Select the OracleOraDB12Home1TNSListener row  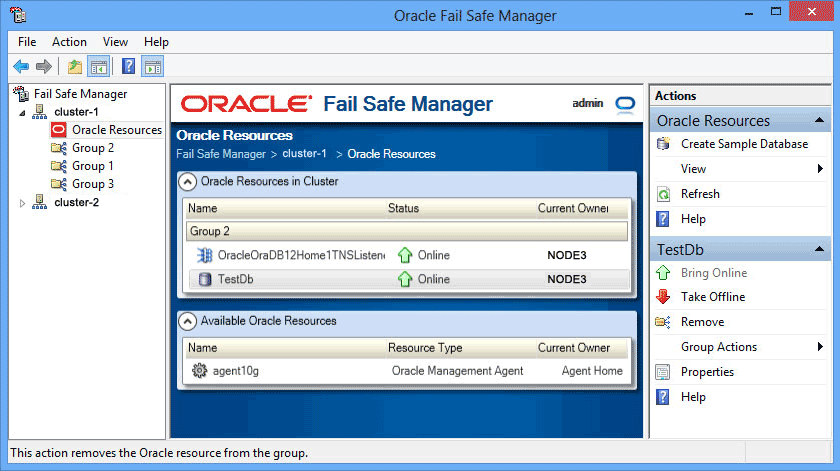click(x=407, y=255)
